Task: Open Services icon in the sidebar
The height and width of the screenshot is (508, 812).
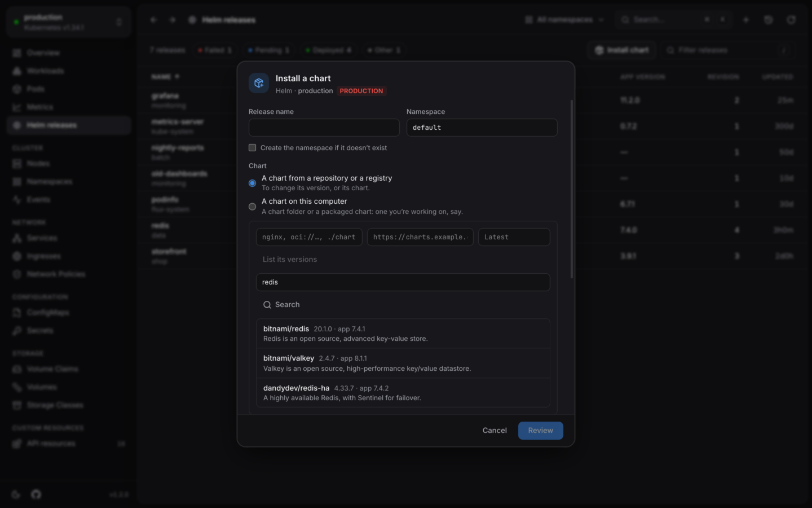Action: click(17, 238)
